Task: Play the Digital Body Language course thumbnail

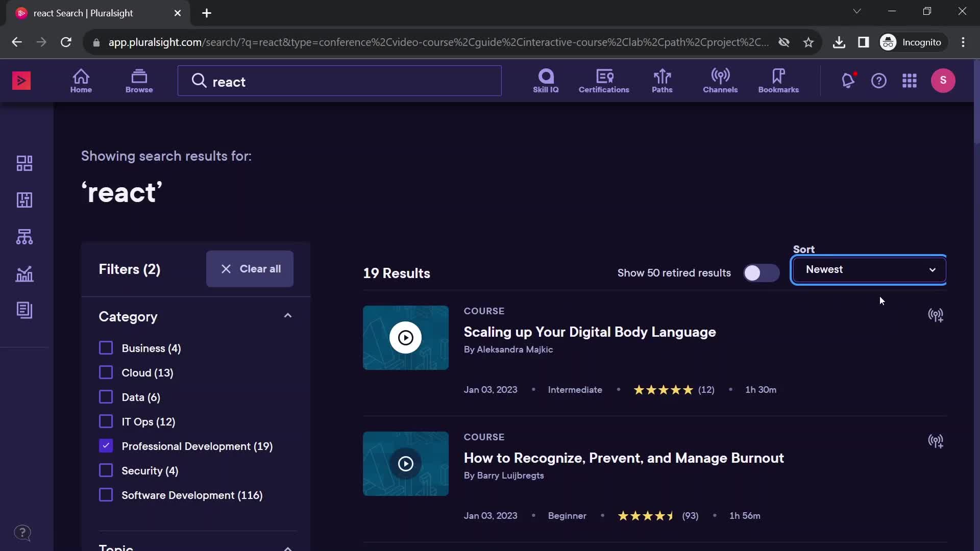Action: tap(406, 338)
